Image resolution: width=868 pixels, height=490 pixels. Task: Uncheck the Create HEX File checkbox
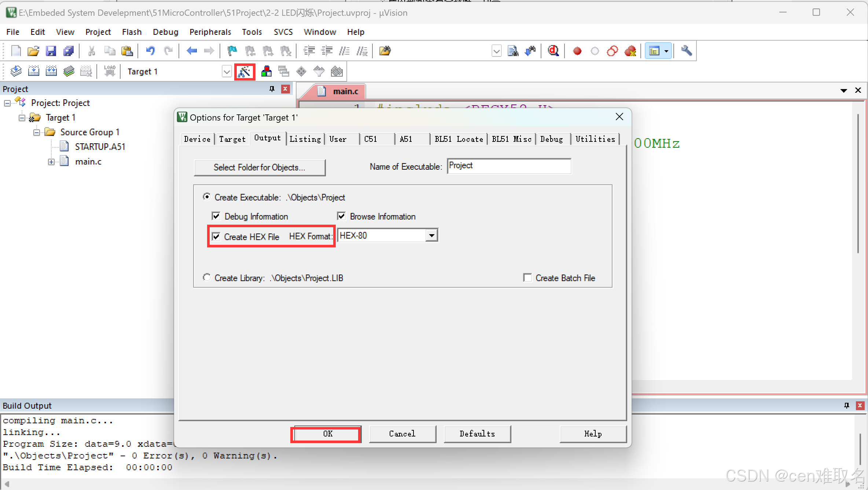[216, 237]
